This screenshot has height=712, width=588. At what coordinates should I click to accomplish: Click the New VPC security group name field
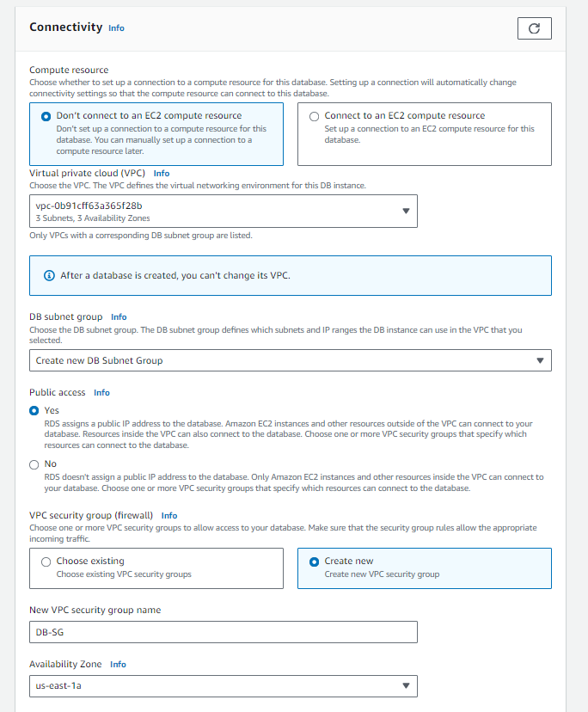223,632
